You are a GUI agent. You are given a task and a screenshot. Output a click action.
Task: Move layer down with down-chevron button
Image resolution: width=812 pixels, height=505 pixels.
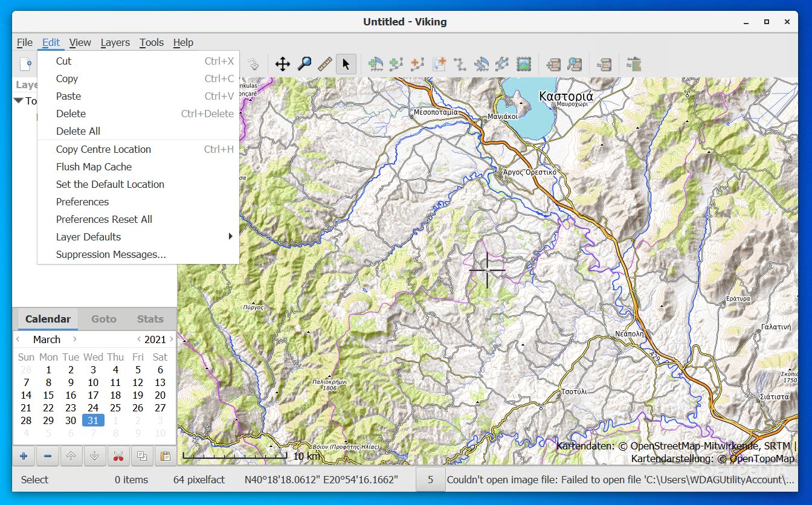(94, 456)
